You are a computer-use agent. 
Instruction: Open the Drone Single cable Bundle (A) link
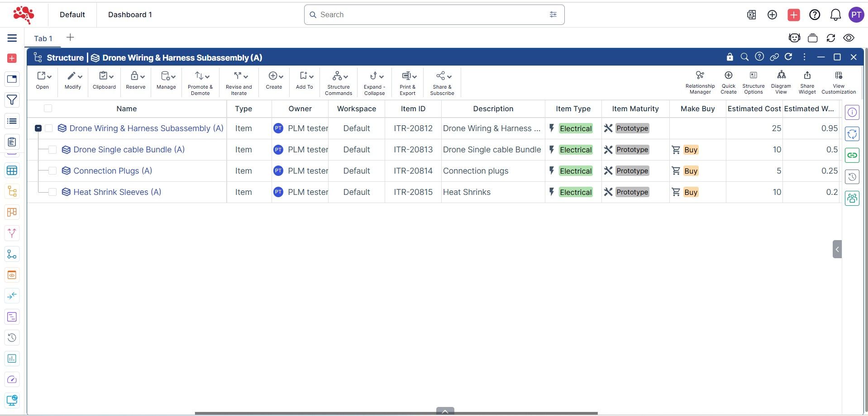pos(129,150)
